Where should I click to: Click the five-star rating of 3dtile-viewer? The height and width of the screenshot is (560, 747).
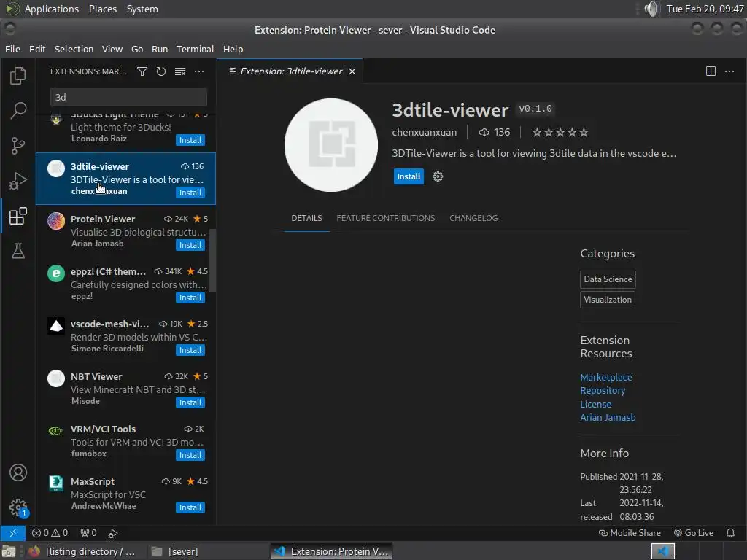coord(560,133)
